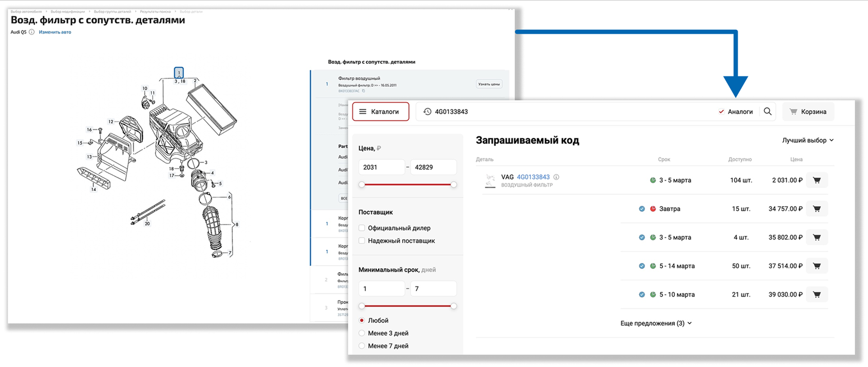Go to Результаты поиска breadcrumb
This screenshot has height=367, width=868.
(156, 11)
